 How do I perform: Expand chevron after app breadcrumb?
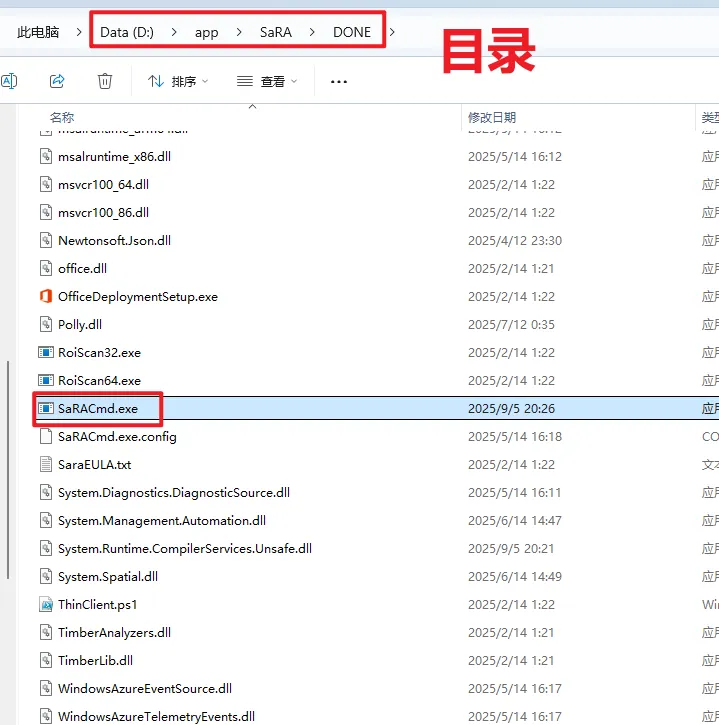(x=239, y=32)
